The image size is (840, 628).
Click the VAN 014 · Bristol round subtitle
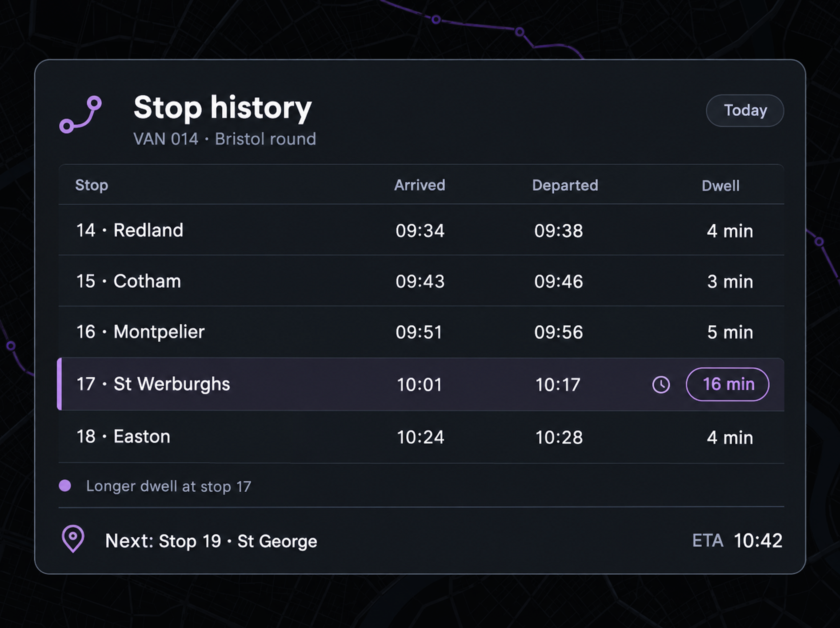[225, 139]
